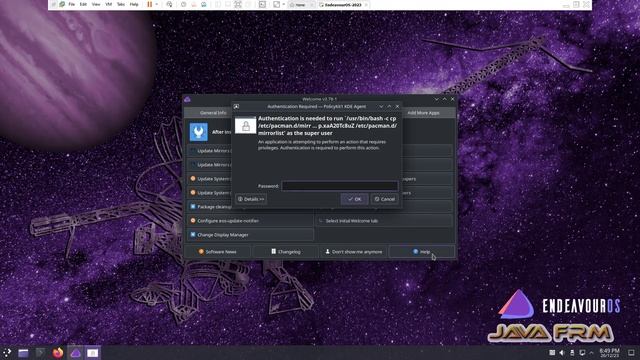Switch to the Add More Apps tab
This screenshot has width=640, height=360.
(423, 113)
